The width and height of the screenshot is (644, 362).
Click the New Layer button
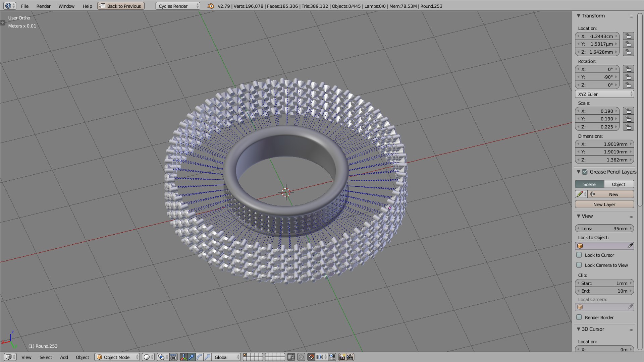[x=604, y=204]
